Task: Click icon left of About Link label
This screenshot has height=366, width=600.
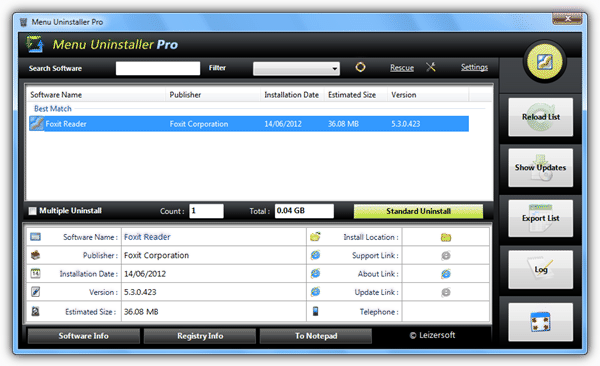Action: [x=315, y=273]
